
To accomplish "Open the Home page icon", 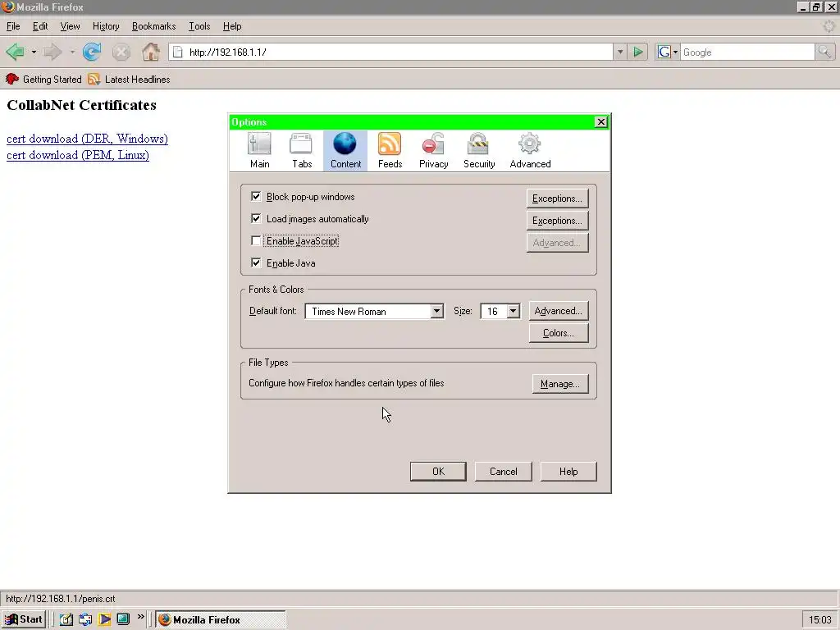I will 151,52.
